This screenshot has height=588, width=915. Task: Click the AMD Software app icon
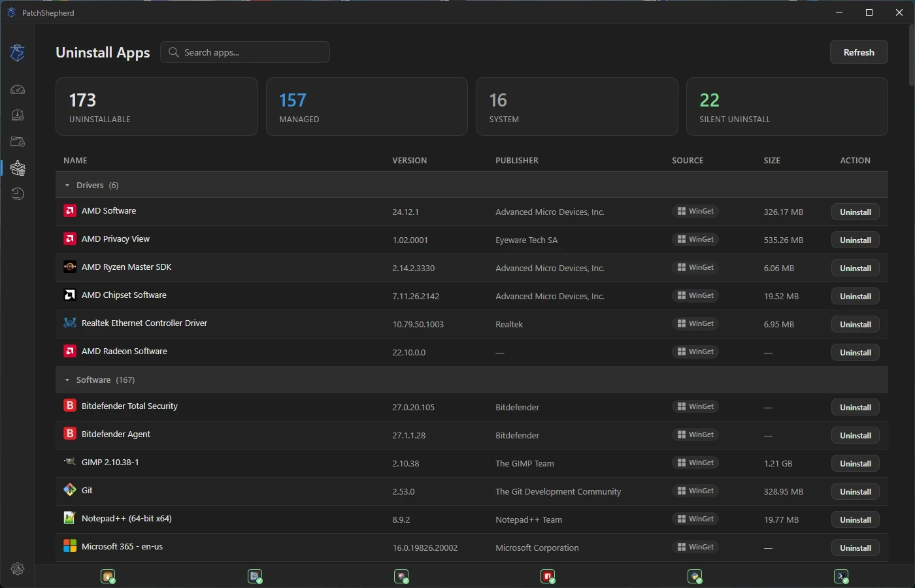point(70,211)
